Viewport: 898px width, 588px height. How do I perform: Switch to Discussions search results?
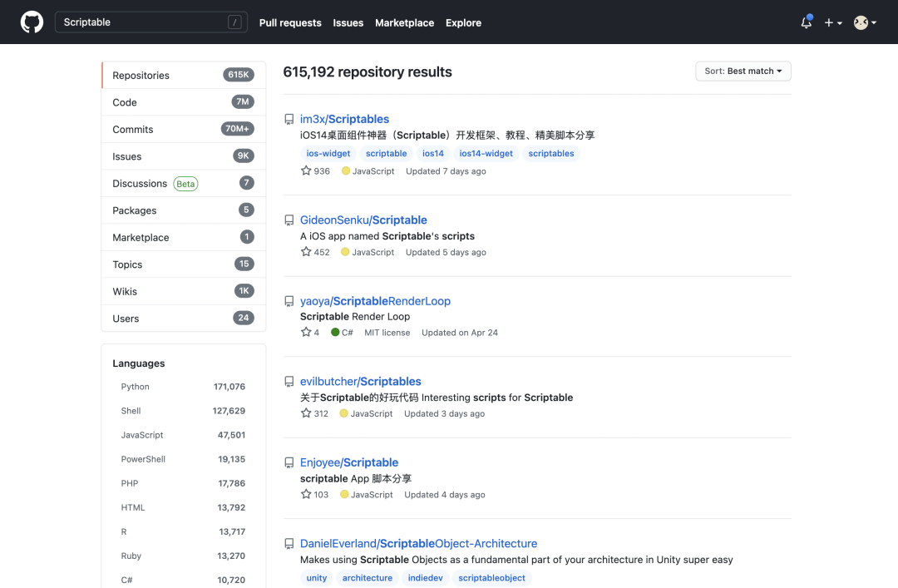(x=140, y=183)
